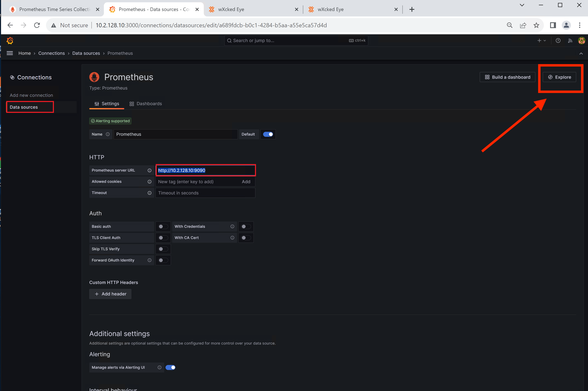Click the Explore button
The image size is (588, 391).
pyautogui.click(x=559, y=77)
